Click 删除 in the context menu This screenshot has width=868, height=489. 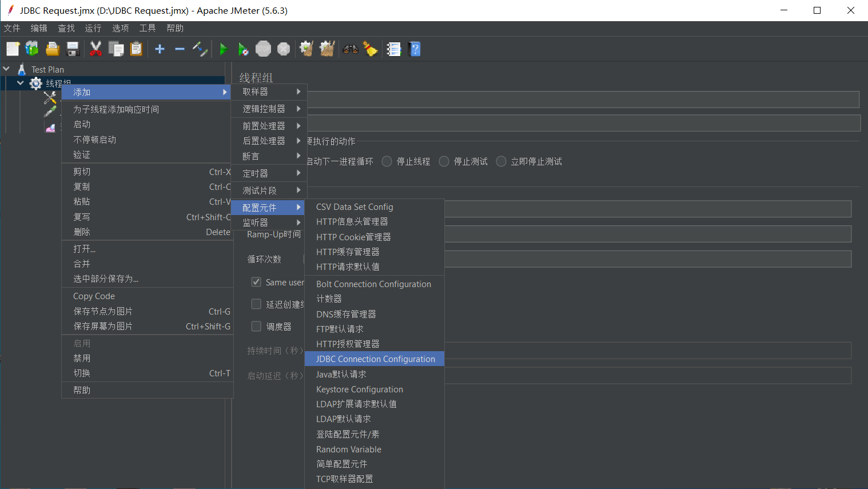click(148, 232)
